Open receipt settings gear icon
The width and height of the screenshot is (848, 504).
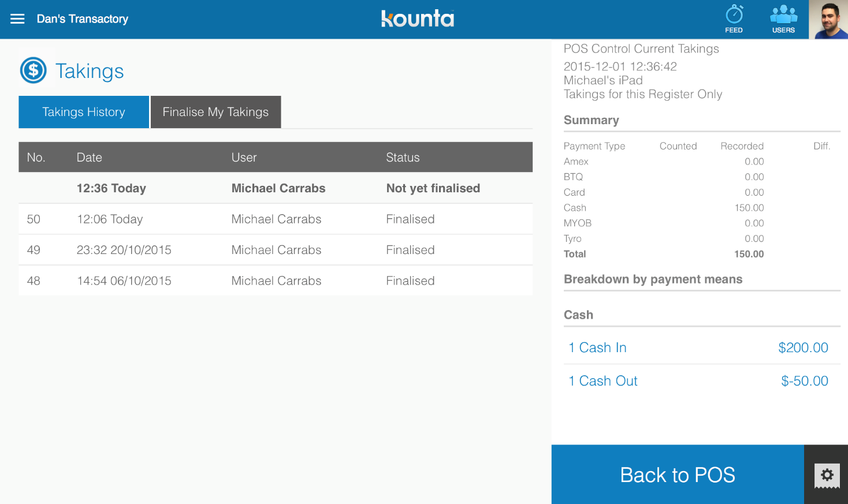[827, 475]
